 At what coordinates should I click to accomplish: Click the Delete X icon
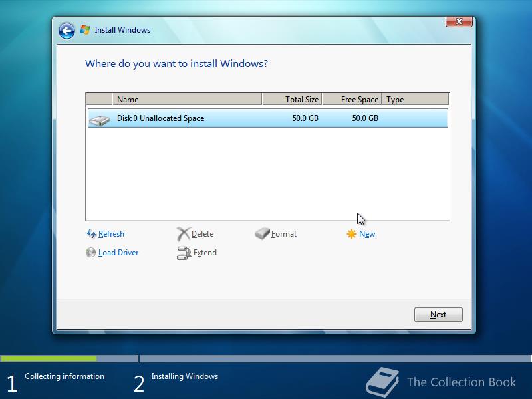[184, 234]
